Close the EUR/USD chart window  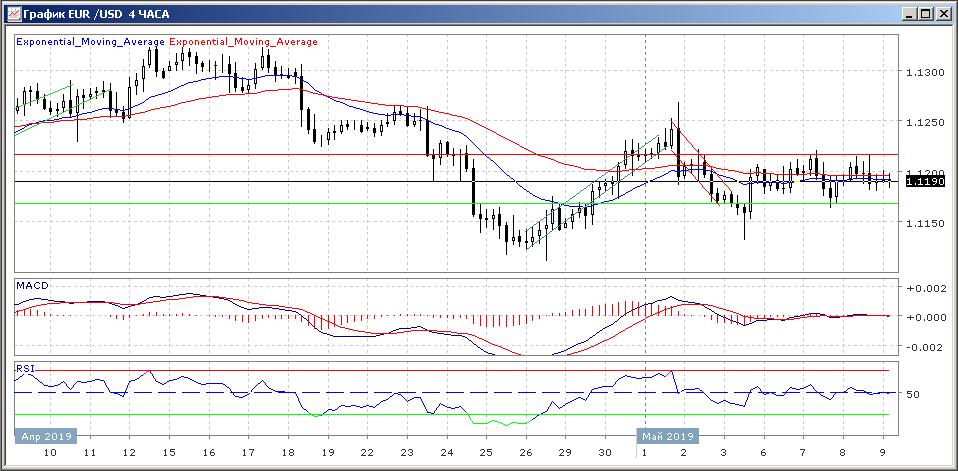point(942,14)
